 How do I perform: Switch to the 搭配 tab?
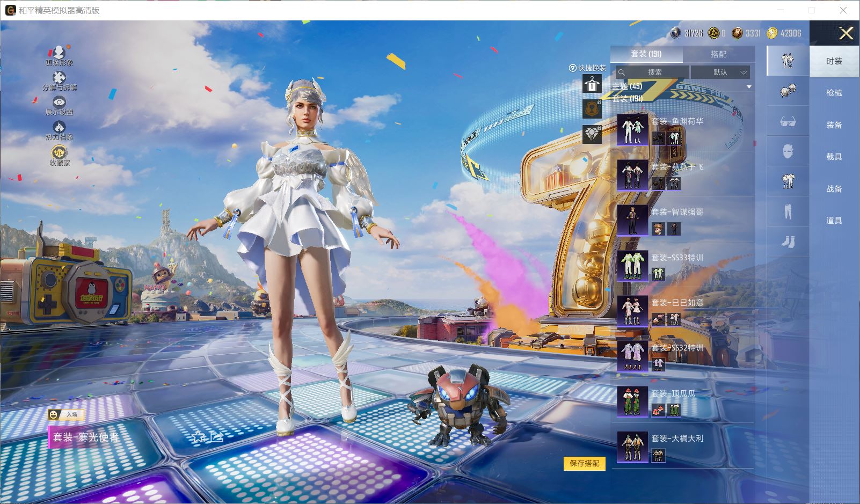[x=718, y=54]
